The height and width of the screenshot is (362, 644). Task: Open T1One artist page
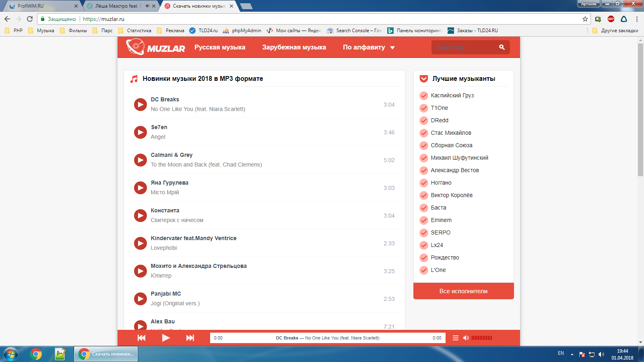[439, 108]
